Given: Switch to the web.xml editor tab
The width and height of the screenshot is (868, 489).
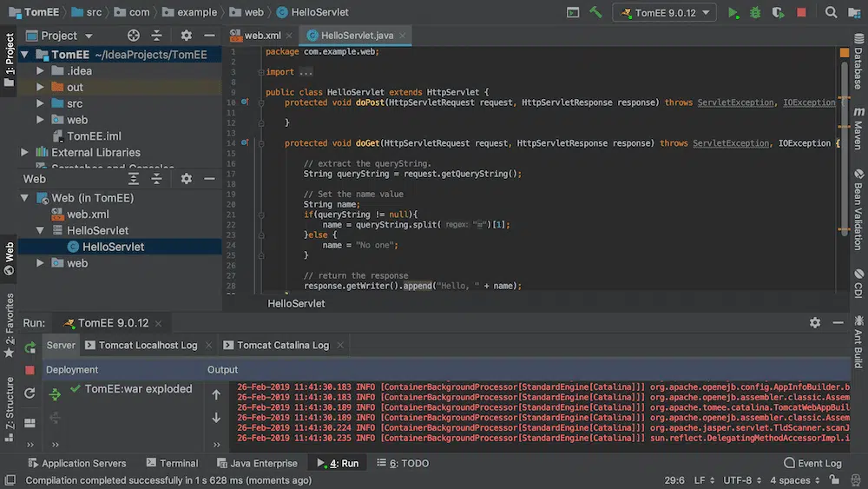Looking at the screenshot, I should (x=261, y=36).
